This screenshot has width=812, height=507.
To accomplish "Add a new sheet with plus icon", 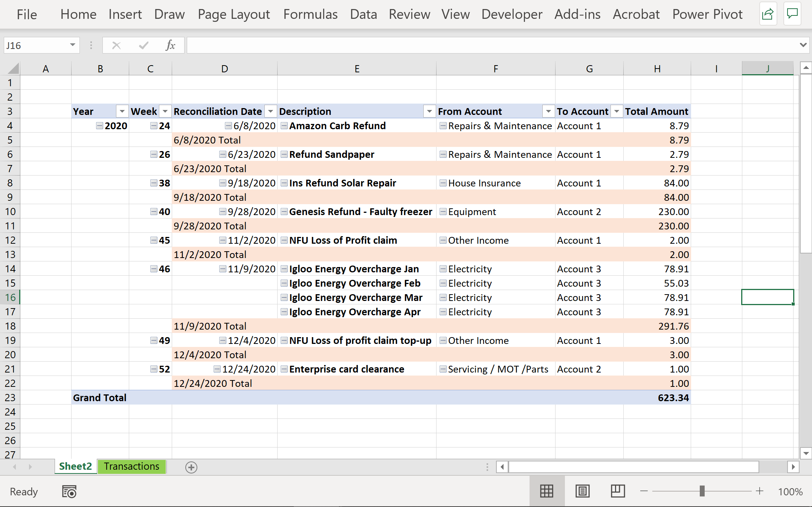I will pyautogui.click(x=191, y=467).
